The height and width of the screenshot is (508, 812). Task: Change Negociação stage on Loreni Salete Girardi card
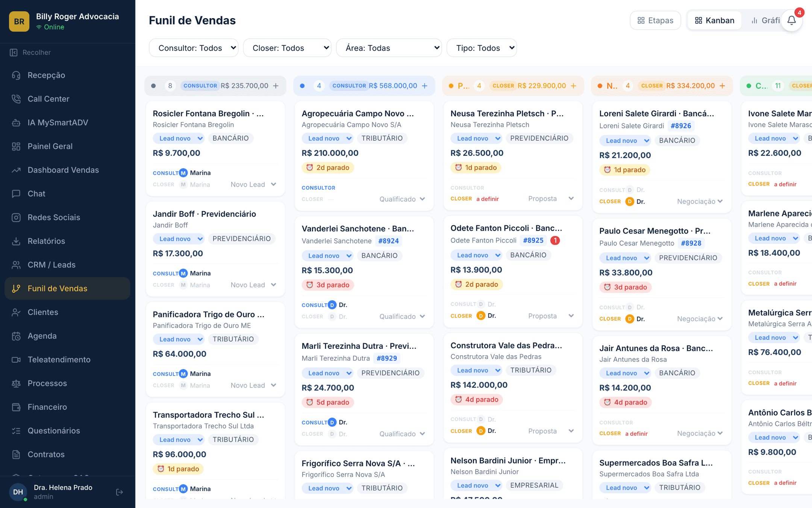[700, 201]
